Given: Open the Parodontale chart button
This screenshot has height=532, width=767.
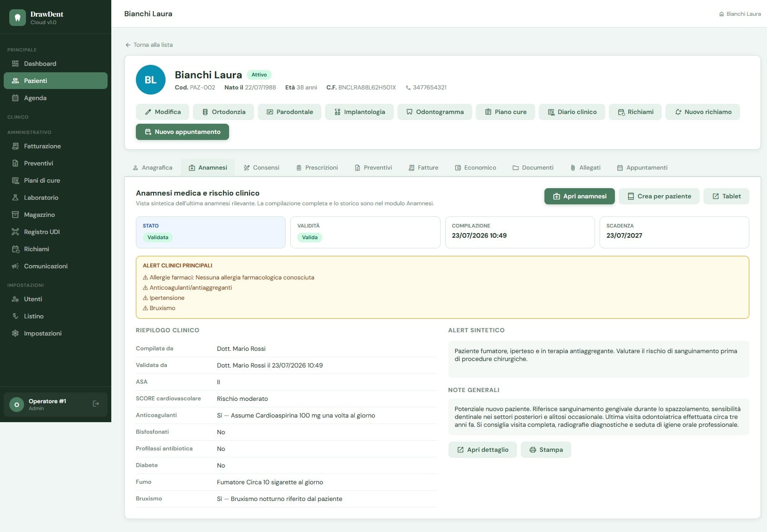Looking at the screenshot, I should click(289, 112).
